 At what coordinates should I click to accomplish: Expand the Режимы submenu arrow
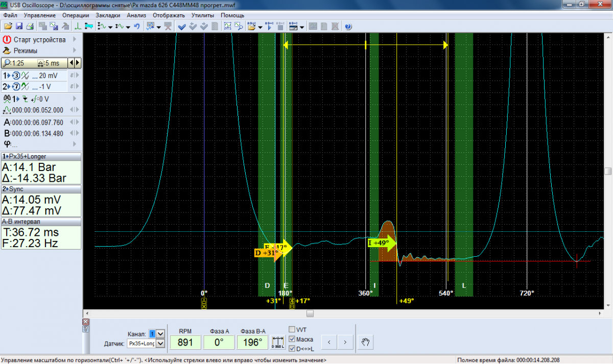[75, 51]
